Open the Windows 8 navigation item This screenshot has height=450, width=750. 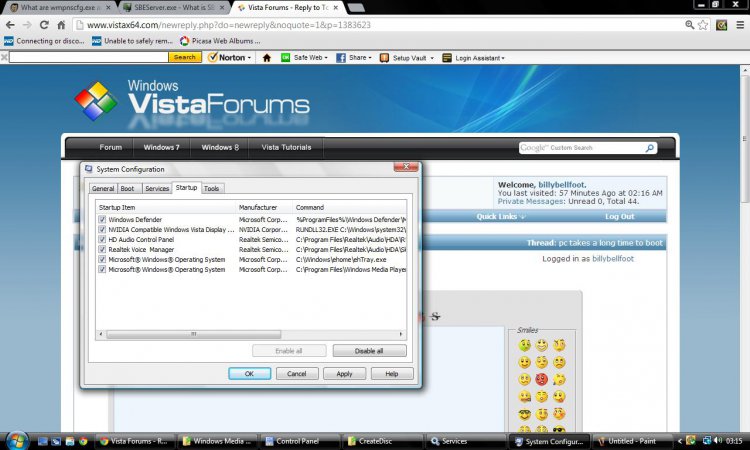click(x=220, y=147)
